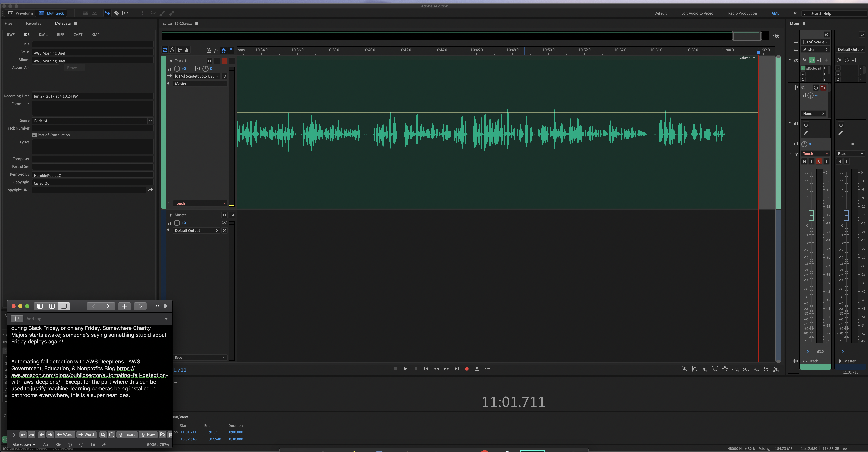Image resolution: width=868 pixels, height=452 pixels.
Task: Toggle Monitor Input on Track 1
Action: pyautogui.click(x=232, y=61)
